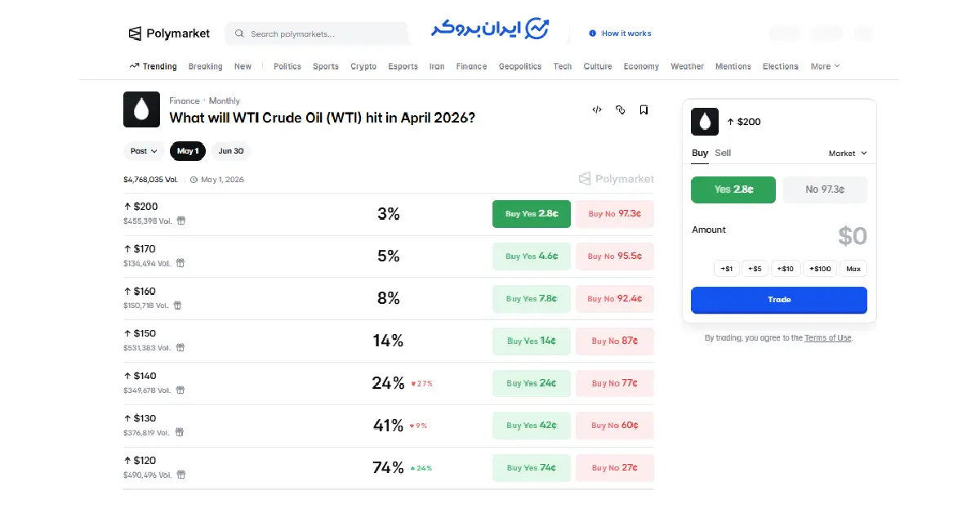Image resolution: width=980 pixels, height=513 pixels.
Task: Open the Market order type dropdown
Action: click(848, 154)
